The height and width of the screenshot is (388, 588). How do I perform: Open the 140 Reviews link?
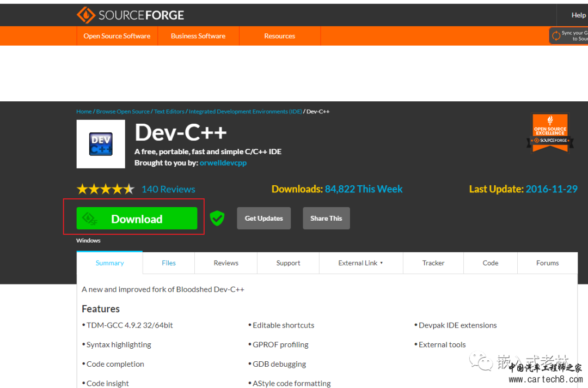(x=168, y=189)
